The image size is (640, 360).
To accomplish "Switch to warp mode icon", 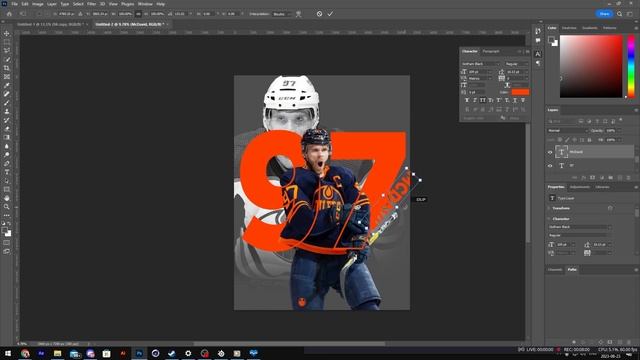I will (298, 14).
